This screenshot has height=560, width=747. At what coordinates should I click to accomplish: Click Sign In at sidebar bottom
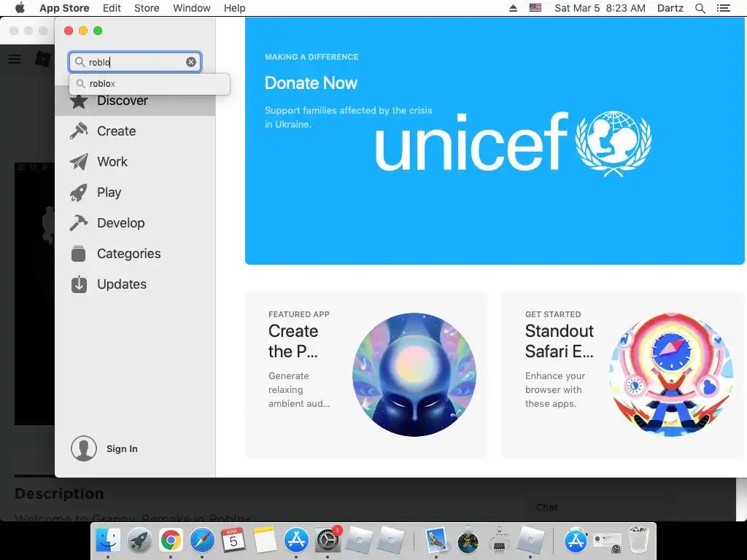[122, 448]
